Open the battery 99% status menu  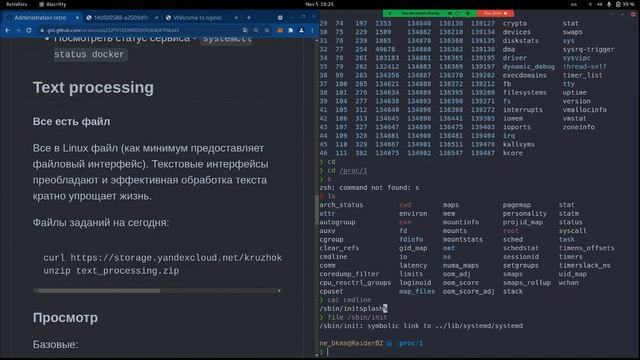pos(626,4)
